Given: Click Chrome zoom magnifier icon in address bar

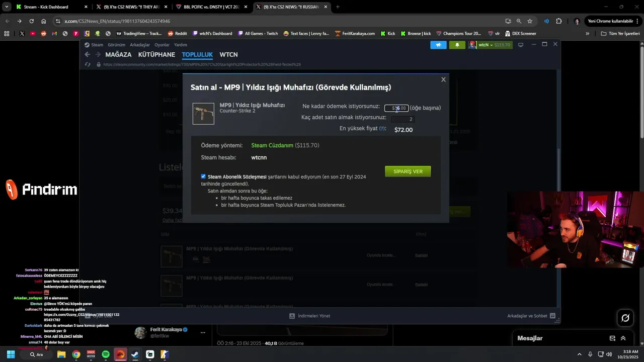Looking at the screenshot, I should point(519,21).
